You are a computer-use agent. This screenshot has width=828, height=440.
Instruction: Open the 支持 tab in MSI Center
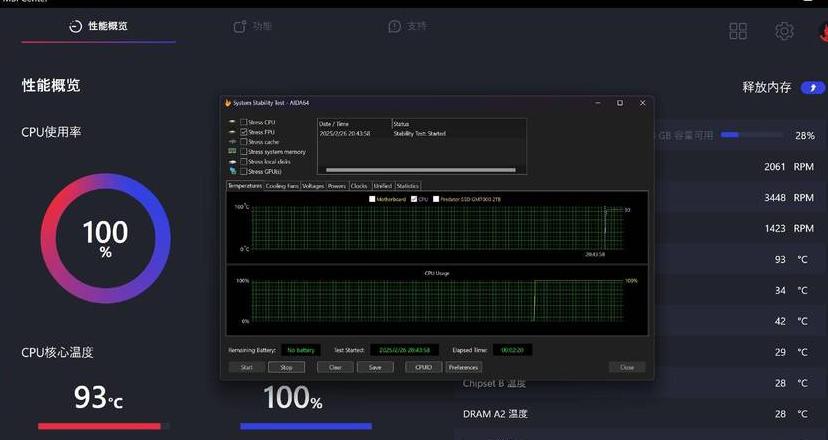(407, 26)
